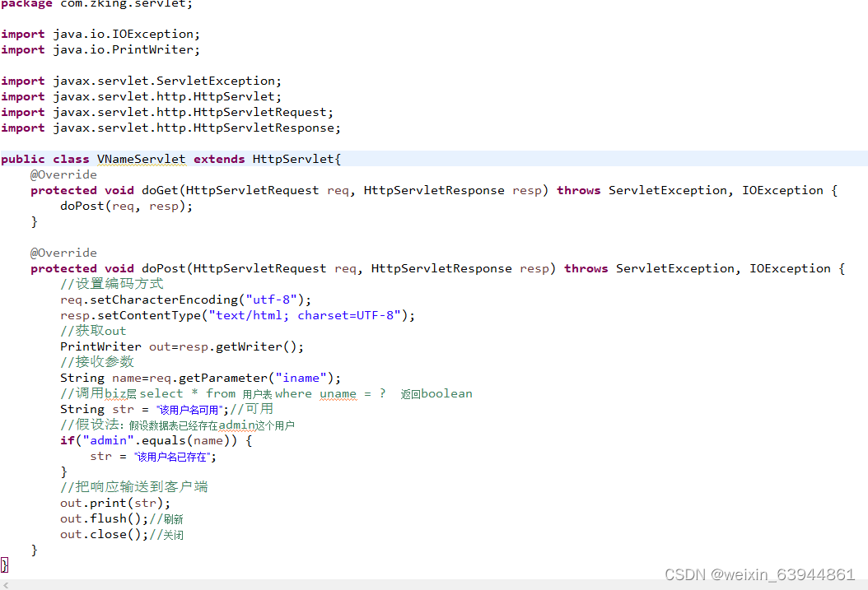868x590 pixels.
Task: Click the "该用户名已存在" string literal
Action: pos(171,457)
